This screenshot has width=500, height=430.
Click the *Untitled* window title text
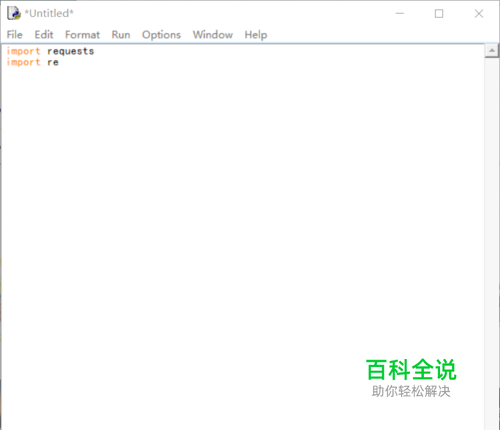point(49,13)
